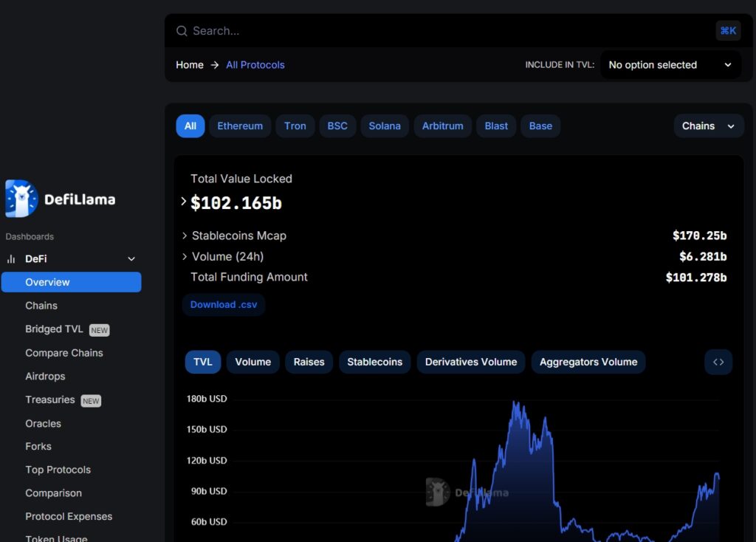This screenshot has width=756, height=542.
Task: Click the search magnifier icon
Action: (182, 31)
